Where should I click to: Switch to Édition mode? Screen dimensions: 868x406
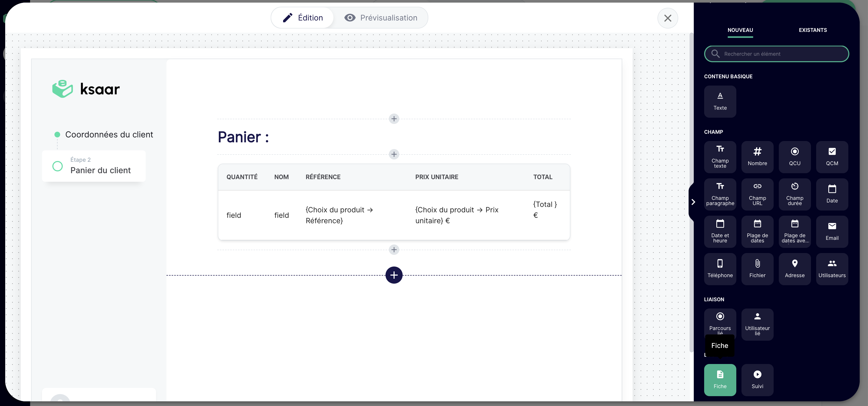tap(302, 18)
